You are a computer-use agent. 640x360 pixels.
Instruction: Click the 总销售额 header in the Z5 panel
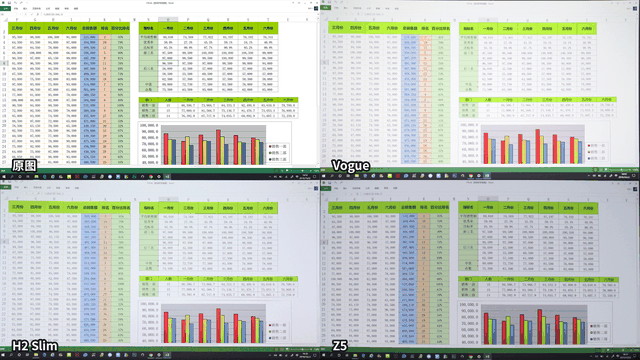click(409, 207)
